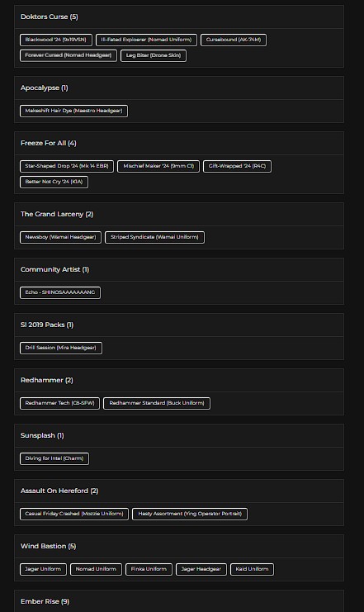Click Redhammer Tech (CB-SFW) tag

(x=59, y=404)
